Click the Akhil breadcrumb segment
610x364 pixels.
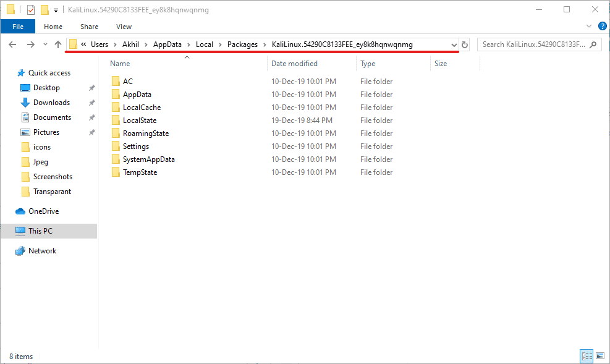(131, 44)
